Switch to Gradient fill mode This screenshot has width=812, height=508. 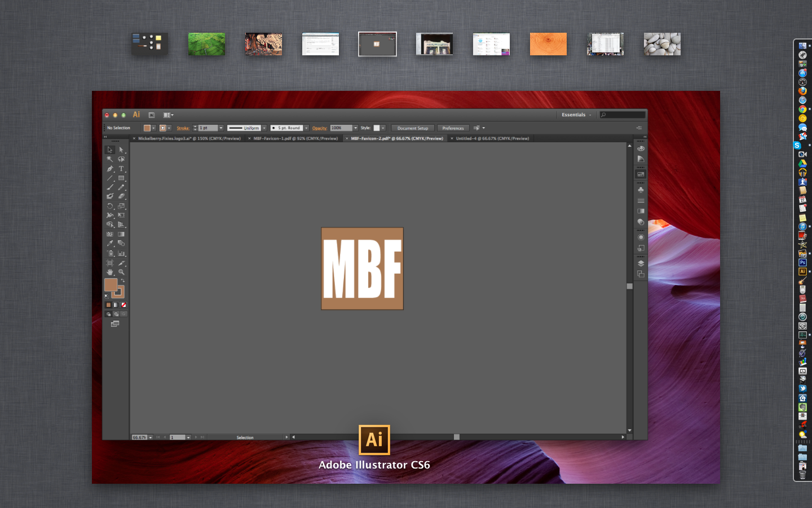tap(116, 305)
